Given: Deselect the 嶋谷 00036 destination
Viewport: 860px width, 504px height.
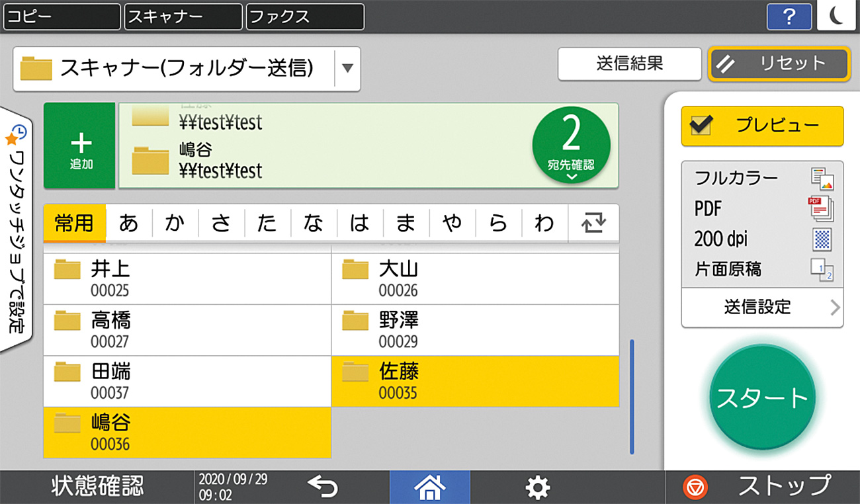Looking at the screenshot, I should click(187, 433).
